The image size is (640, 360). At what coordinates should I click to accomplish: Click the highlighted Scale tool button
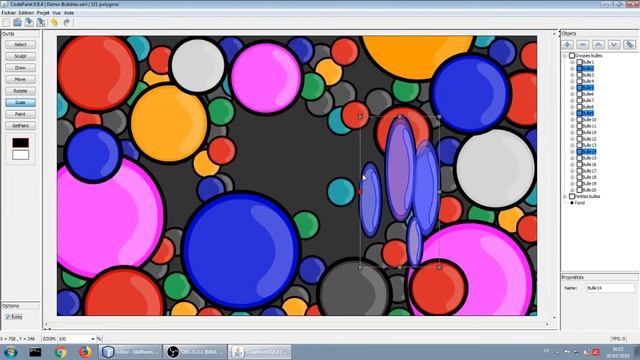pos(20,102)
